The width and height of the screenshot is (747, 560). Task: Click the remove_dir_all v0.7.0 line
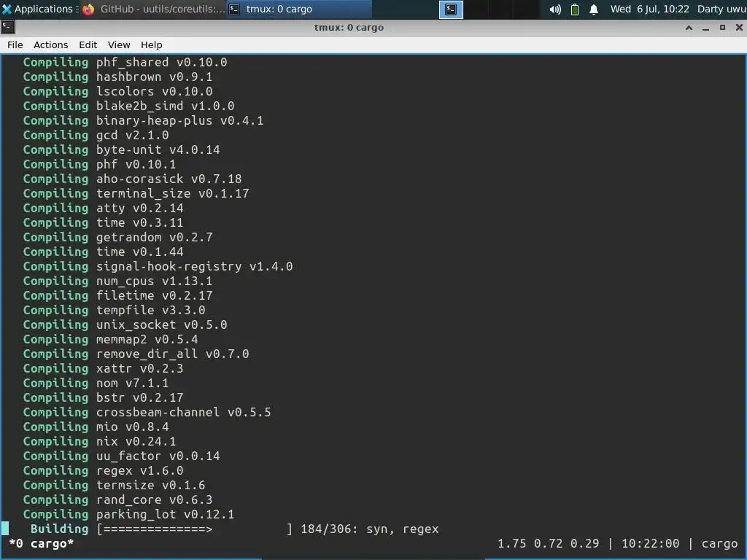(x=136, y=354)
